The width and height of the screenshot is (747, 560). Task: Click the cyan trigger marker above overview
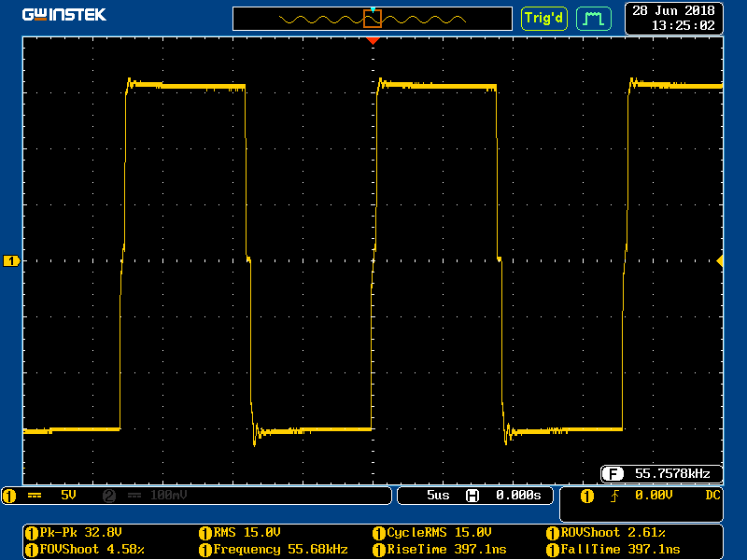373,9
